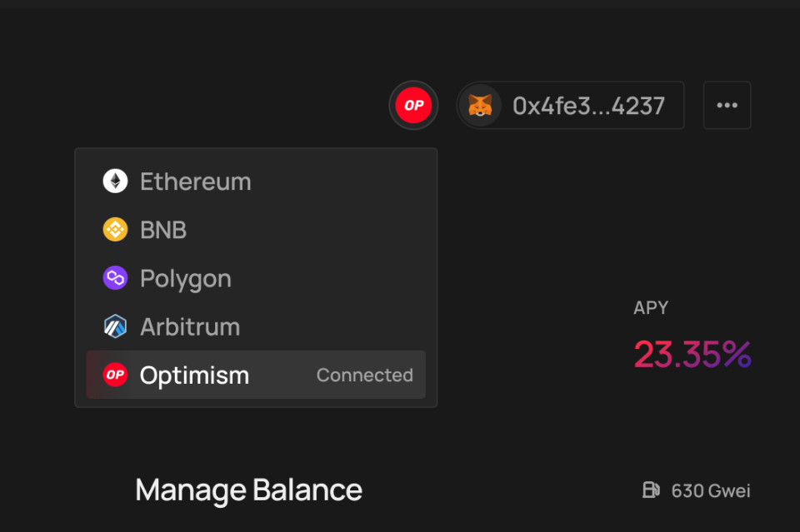The height and width of the screenshot is (532, 800).
Task: Click the round OP network indicator at the top
Action: [413, 105]
